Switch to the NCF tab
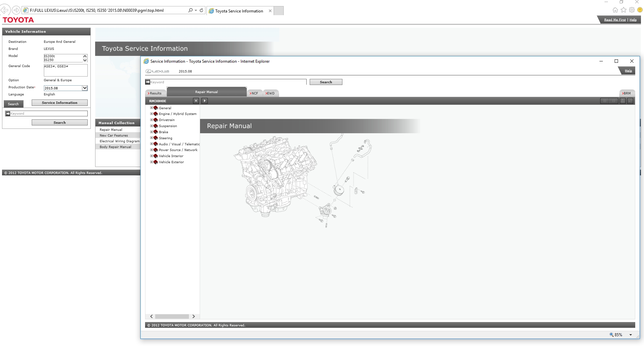Viewport: 644px width, 346px height. tap(254, 93)
